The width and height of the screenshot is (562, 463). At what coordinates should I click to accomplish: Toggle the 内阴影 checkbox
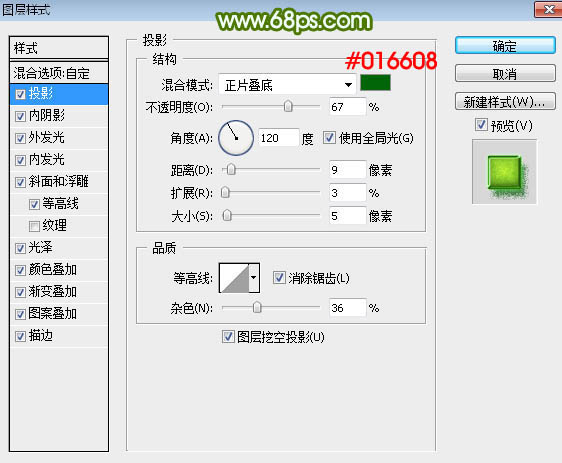coord(20,116)
